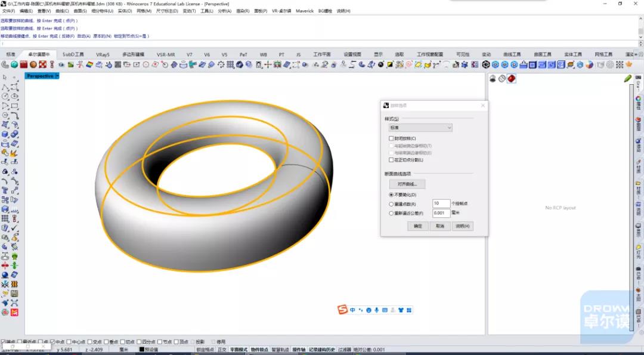This screenshot has height=355, width=644.
Task: Click the grey dome icon in right panel
Action: 493,79
